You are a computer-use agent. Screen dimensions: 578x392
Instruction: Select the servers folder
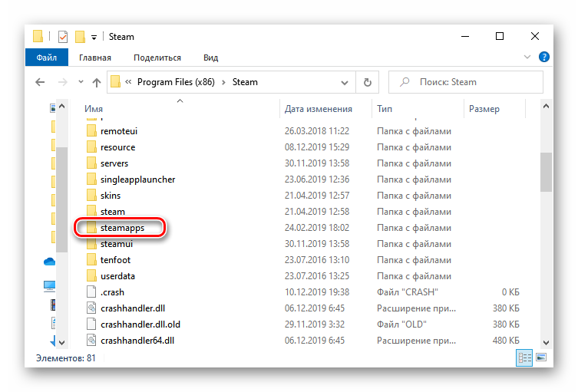[114, 163]
